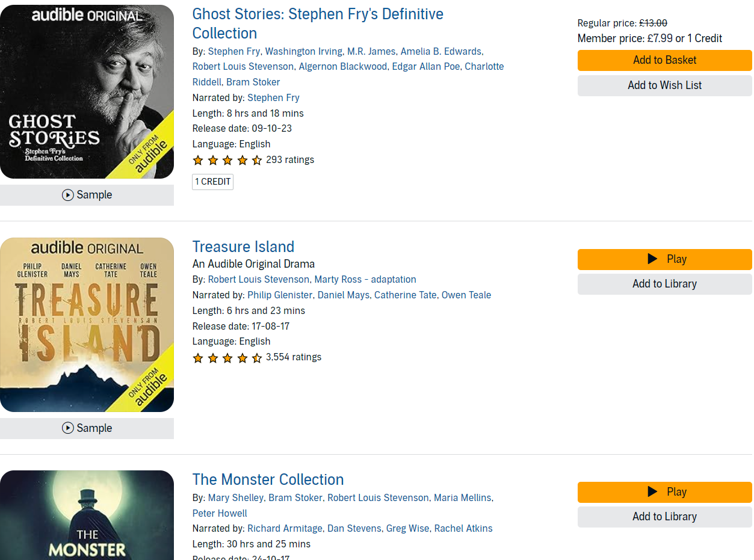Click Play button for Treasure Island
The height and width of the screenshot is (560, 754).
[x=664, y=259]
